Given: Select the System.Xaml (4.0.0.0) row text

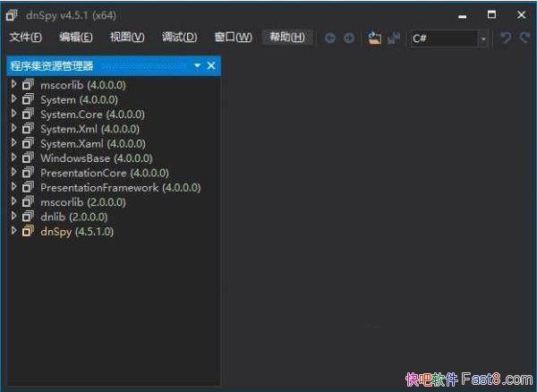Looking at the screenshot, I should 93,143.
